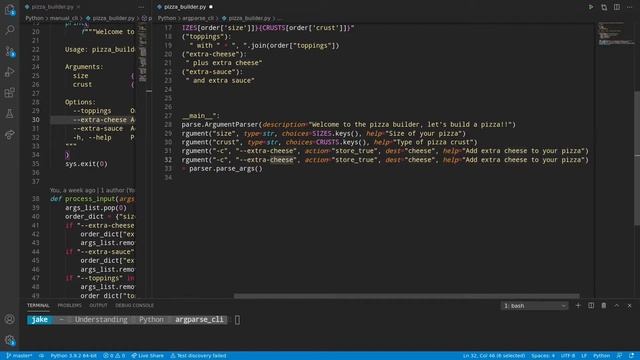This screenshot has height=360, width=640.
Task: Click "parser.parse_args()" on line 33
Action: pyautogui.click(x=226, y=169)
